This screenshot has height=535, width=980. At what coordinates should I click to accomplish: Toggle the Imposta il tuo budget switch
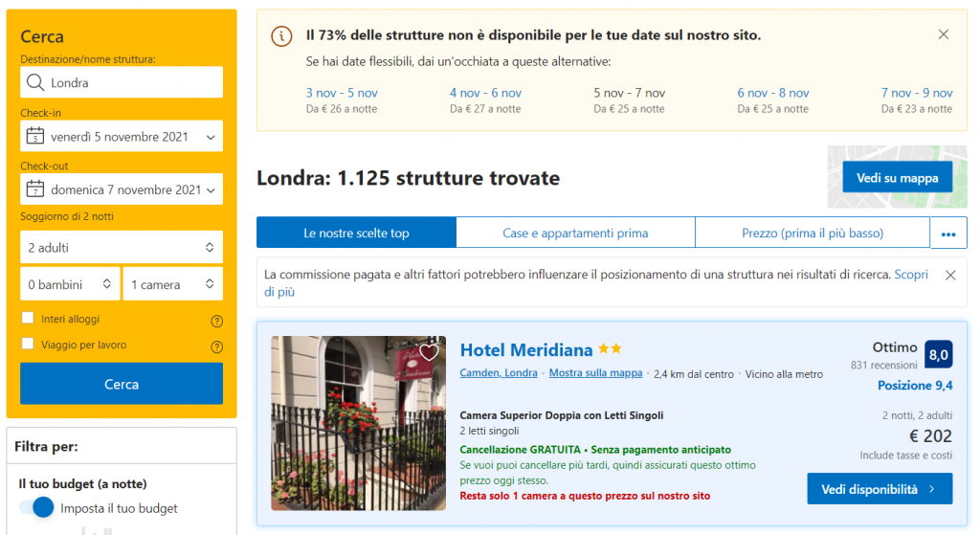point(36,508)
